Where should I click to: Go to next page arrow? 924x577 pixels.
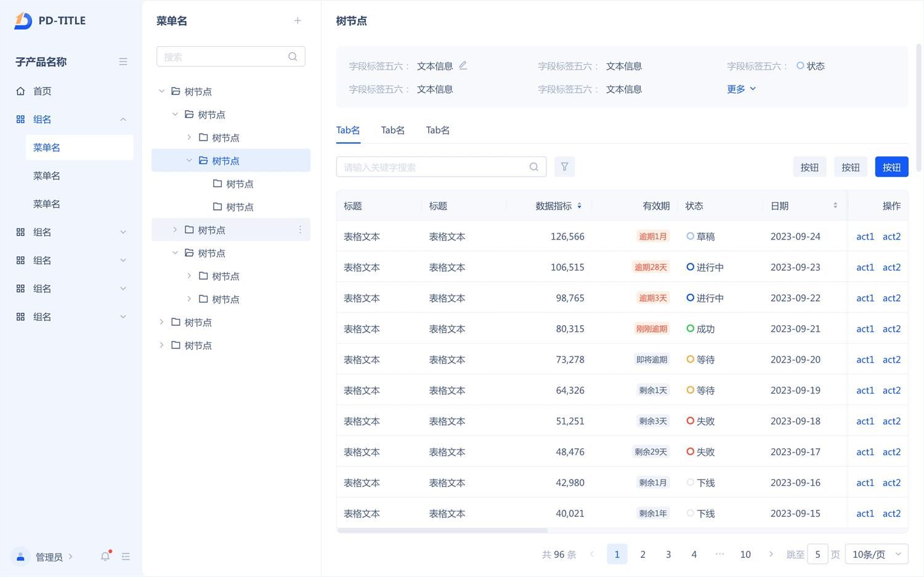[771, 554]
